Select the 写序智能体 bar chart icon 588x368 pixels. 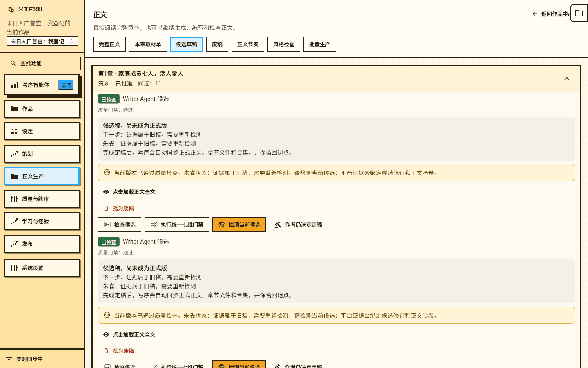tap(15, 85)
